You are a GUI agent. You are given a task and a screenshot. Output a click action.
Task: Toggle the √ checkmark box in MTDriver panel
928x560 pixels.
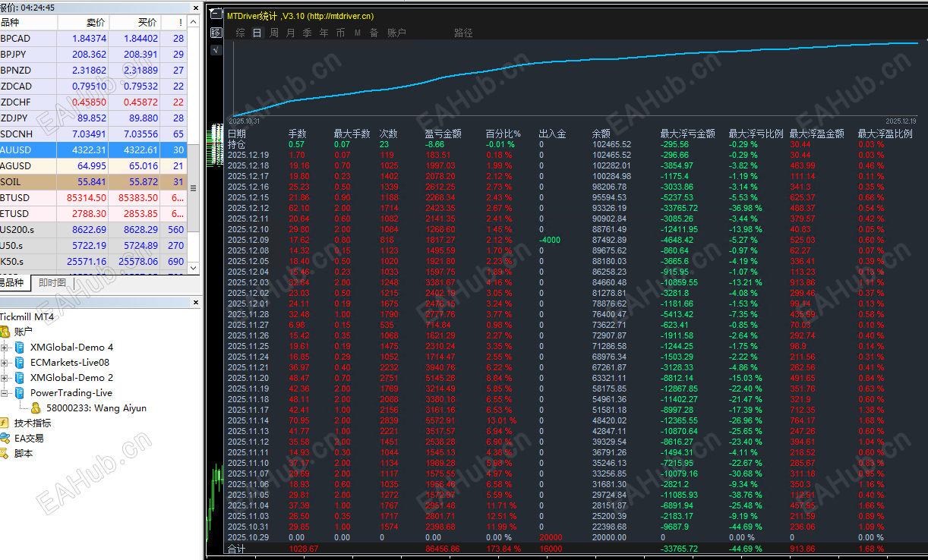tap(216, 50)
